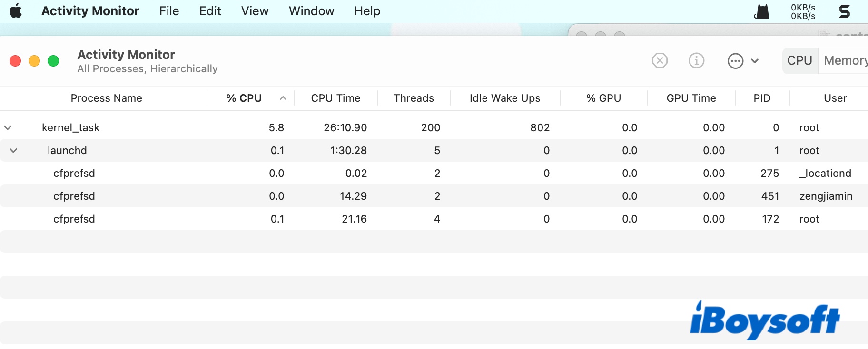
Task: Open dropdown arrow next to ellipsis button
Action: [x=755, y=61]
